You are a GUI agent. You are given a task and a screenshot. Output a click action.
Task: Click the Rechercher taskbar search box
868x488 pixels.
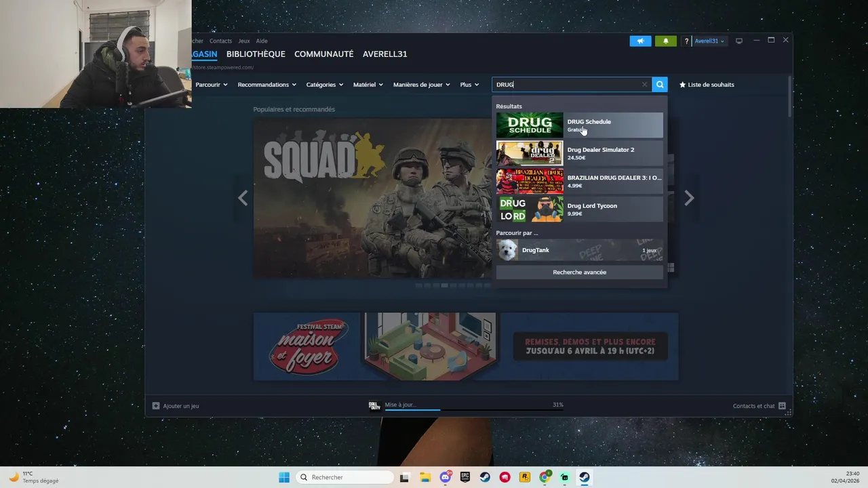click(x=345, y=477)
